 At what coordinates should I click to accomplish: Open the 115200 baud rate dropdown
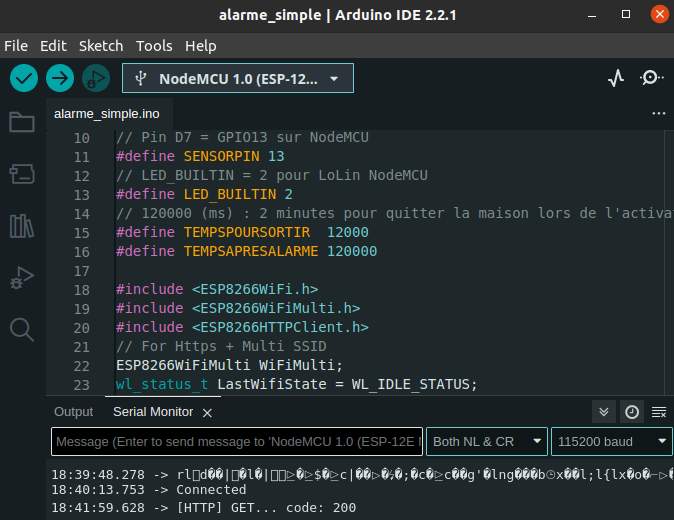612,441
